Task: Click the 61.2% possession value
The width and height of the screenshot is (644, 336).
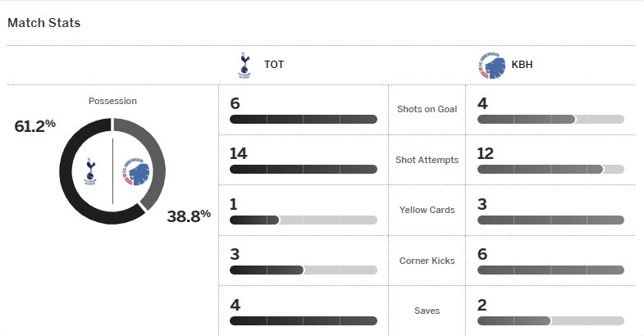Action: point(34,126)
